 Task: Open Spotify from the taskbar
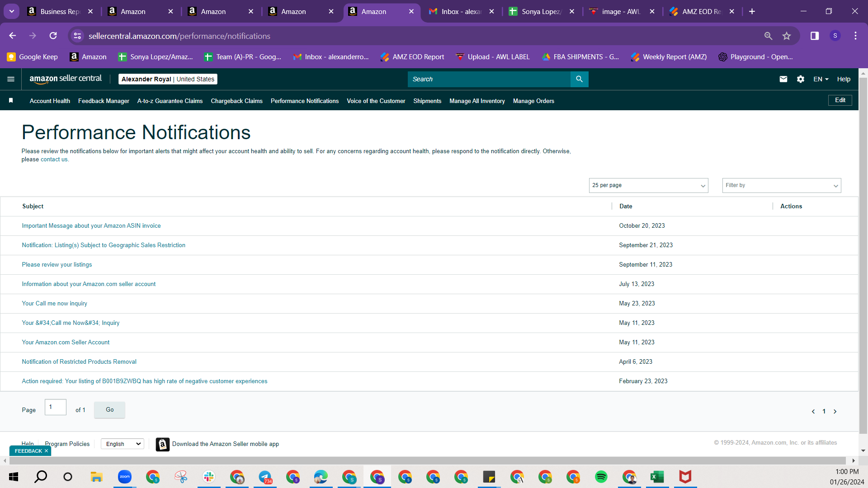tap(601, 477)
